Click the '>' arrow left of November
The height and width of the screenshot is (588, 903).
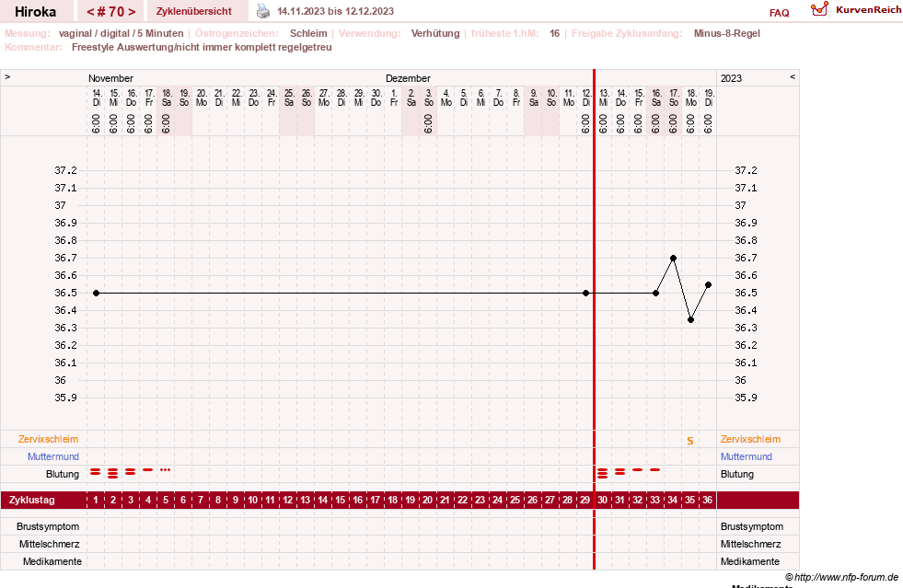tap(7, 76)
